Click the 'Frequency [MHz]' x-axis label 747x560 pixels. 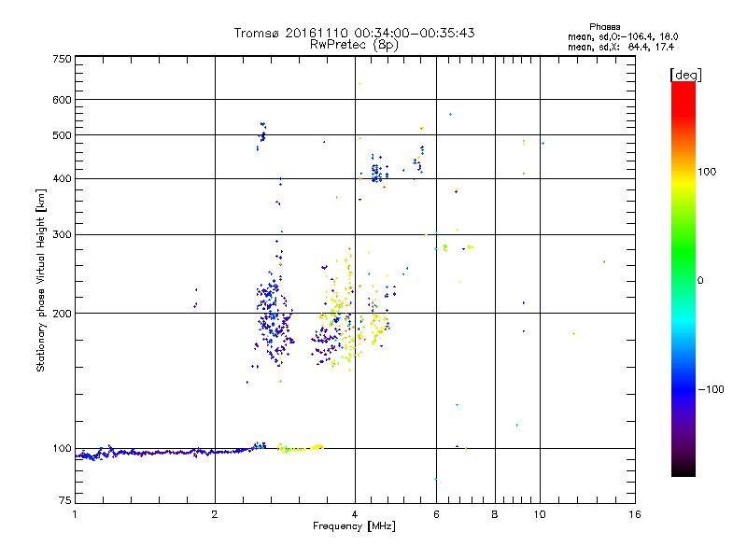click(x=354, y=526)
